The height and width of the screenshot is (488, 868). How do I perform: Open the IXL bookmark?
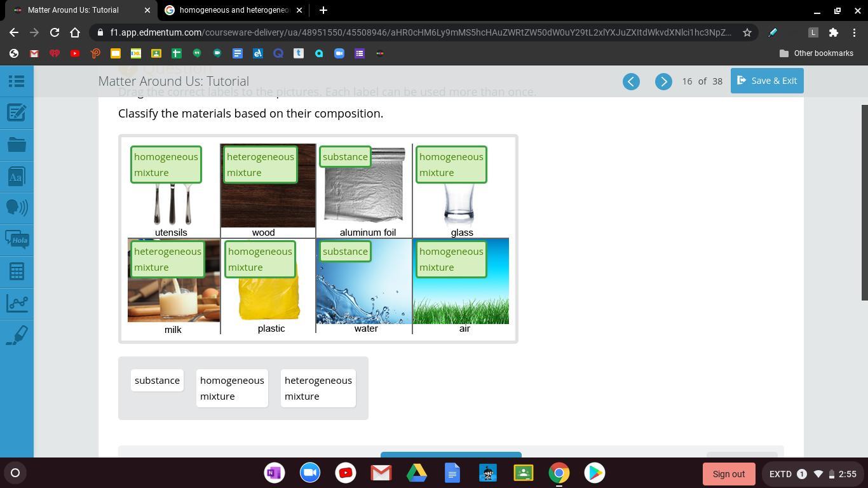coord(136,53)
